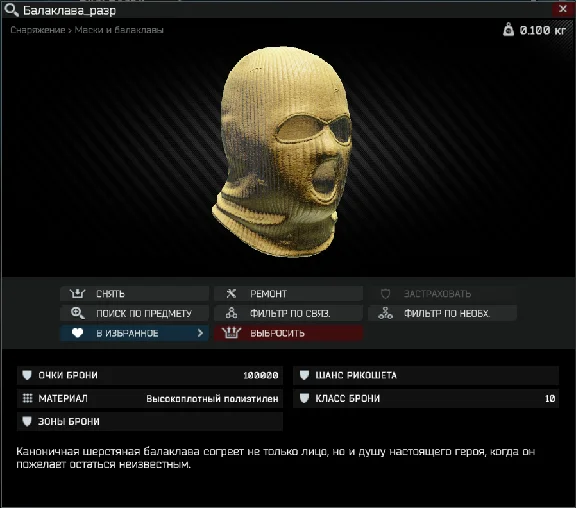Select the РЕМОНТ action
Screen dimensions: 576x508
coord(288,293)
